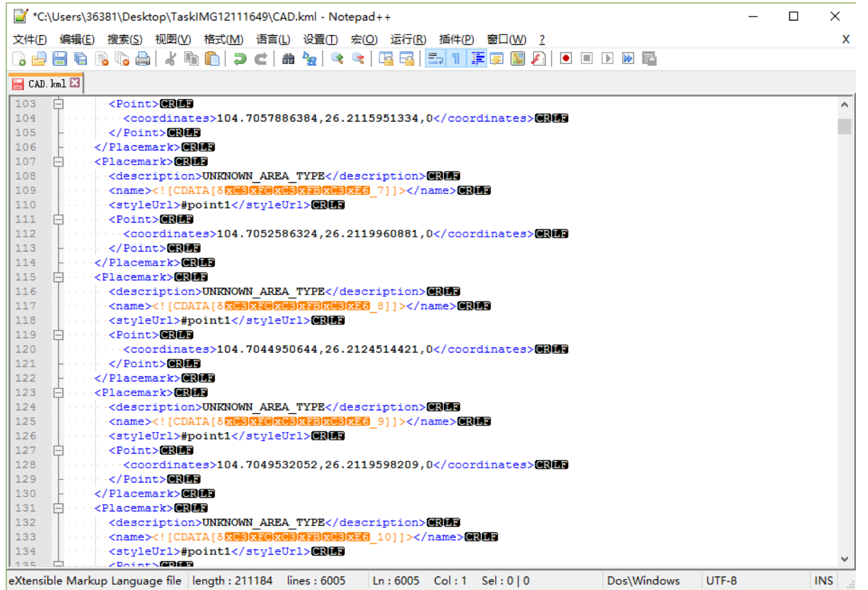The width and height of the screenshot is (868, 590).
Task: Click the green Undo arrow
Action: [240, 59]
